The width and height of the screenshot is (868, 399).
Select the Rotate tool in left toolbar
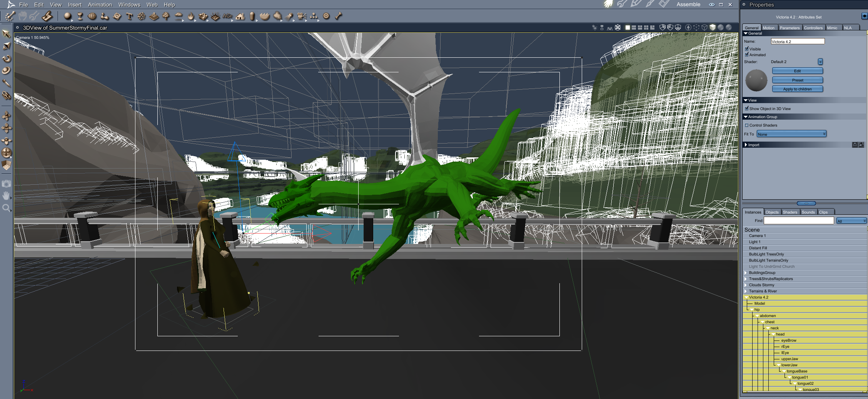click(x=6, y=58)
